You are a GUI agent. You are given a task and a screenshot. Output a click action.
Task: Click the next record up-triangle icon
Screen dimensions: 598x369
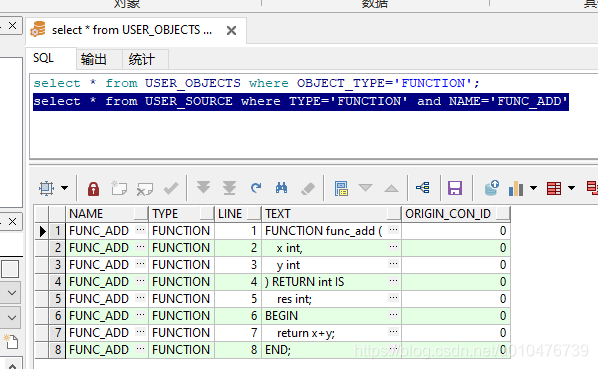(x=391, y=188)
